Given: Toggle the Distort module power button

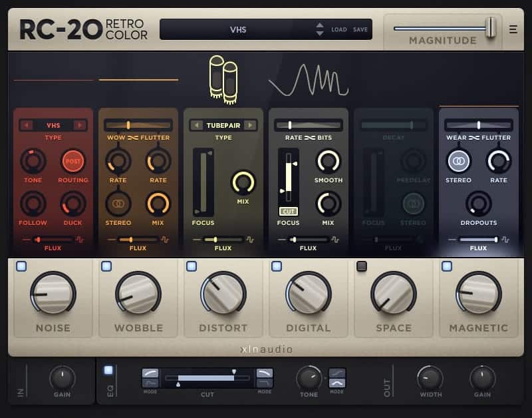Looking at the screenshot, I should (192, 266).
